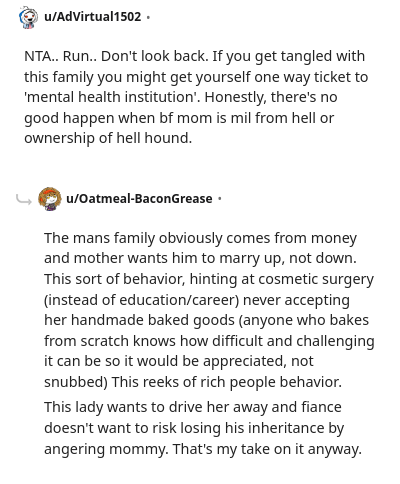Screen dimensions: 400x484
Task: Click the quoted phrase 'mental health institution'
Action: coord(112,97)
